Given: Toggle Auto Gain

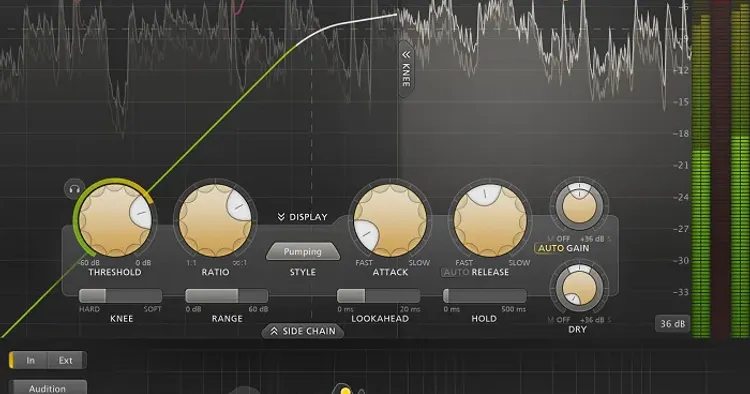Looking at the screenshot, I should pyautogui.click(x=550, y=248).
